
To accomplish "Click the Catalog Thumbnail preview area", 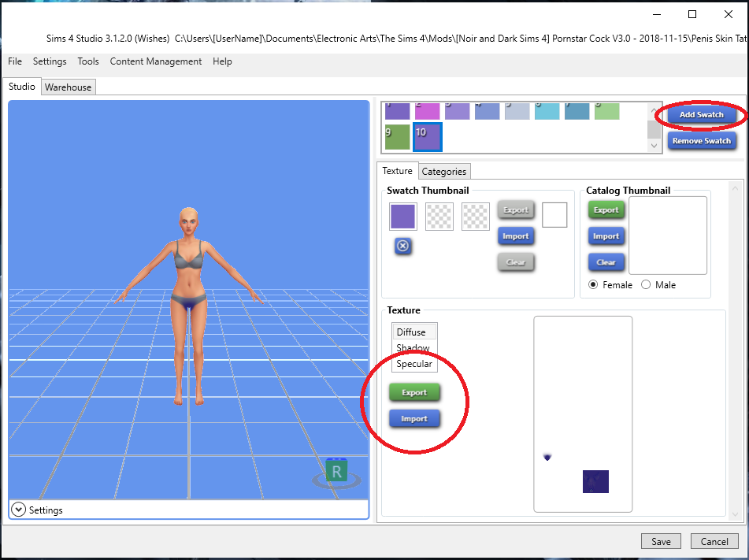I will [668, 235].
